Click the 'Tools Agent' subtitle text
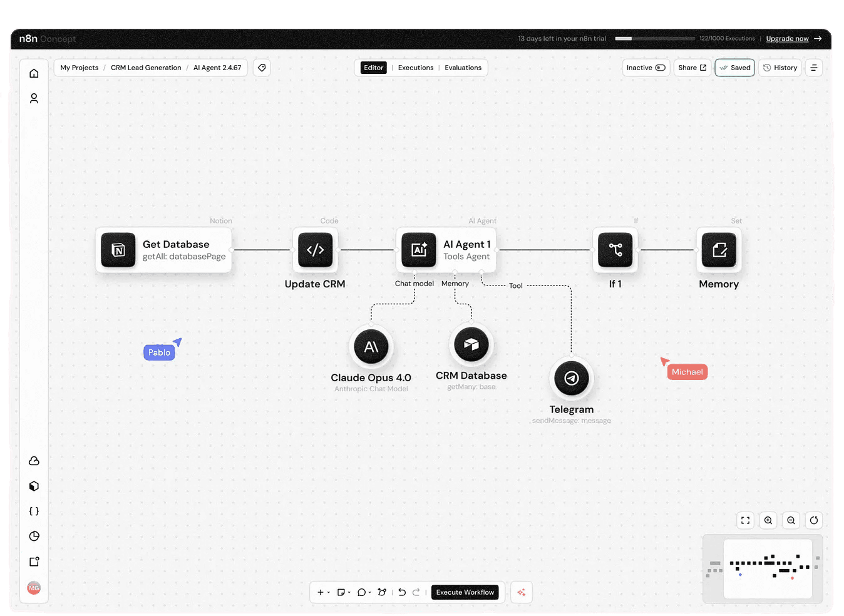844x616 pixels. pos(466,257)
